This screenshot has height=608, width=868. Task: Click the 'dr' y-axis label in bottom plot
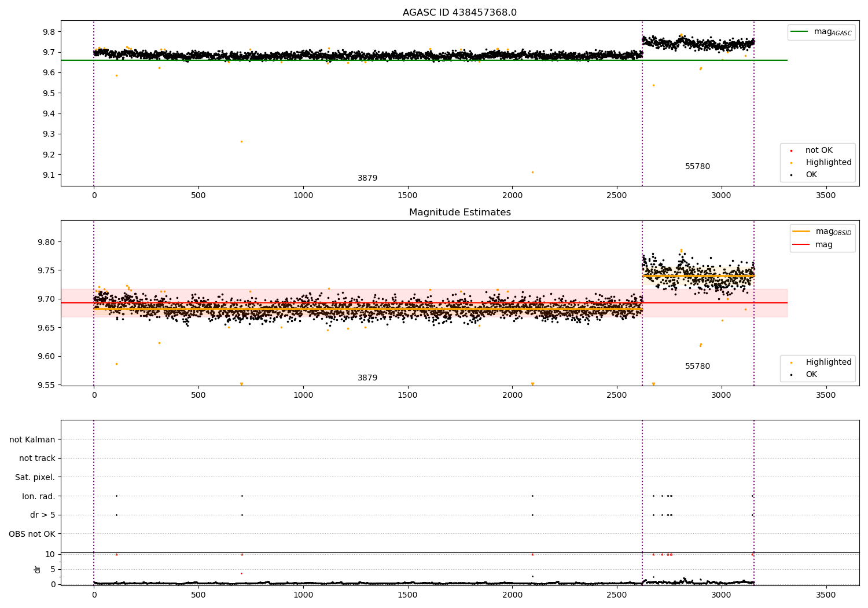coord(38,569)
